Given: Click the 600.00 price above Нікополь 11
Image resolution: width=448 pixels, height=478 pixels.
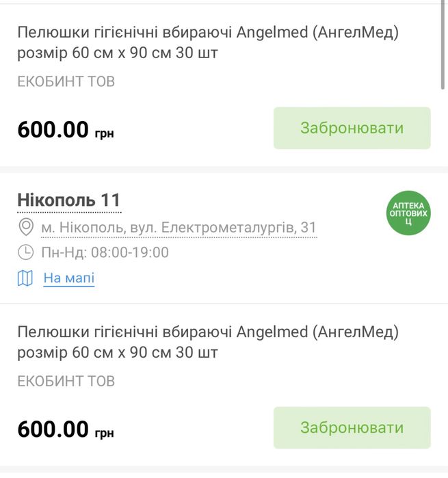Looking at the screenshot, I should point(53,129).
